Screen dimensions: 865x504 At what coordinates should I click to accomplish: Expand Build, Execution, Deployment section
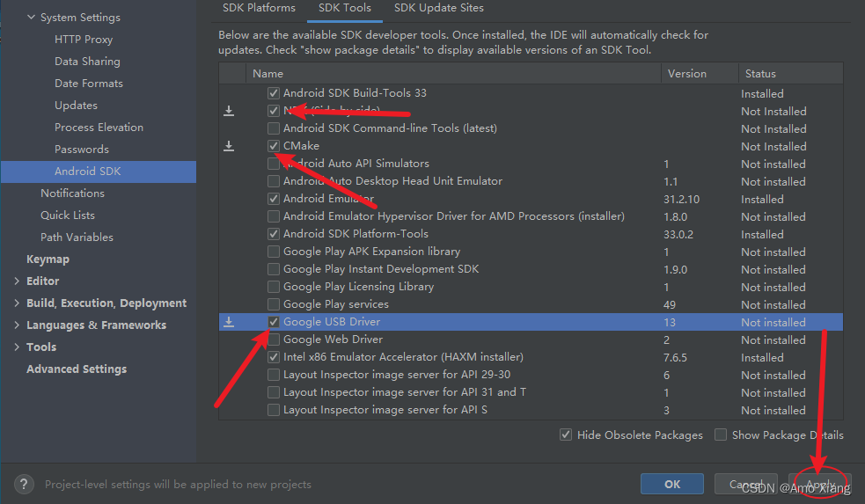coord(17,303)
